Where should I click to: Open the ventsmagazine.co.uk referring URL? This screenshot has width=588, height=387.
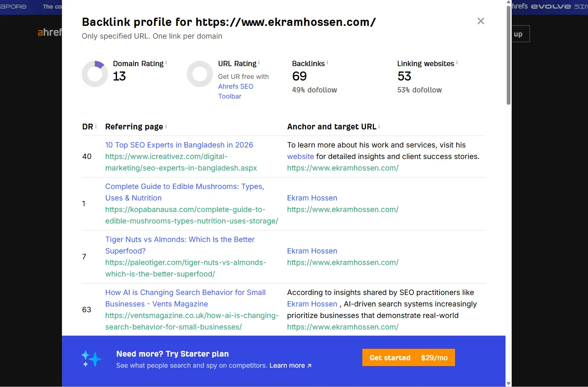(x=192, y=321)
